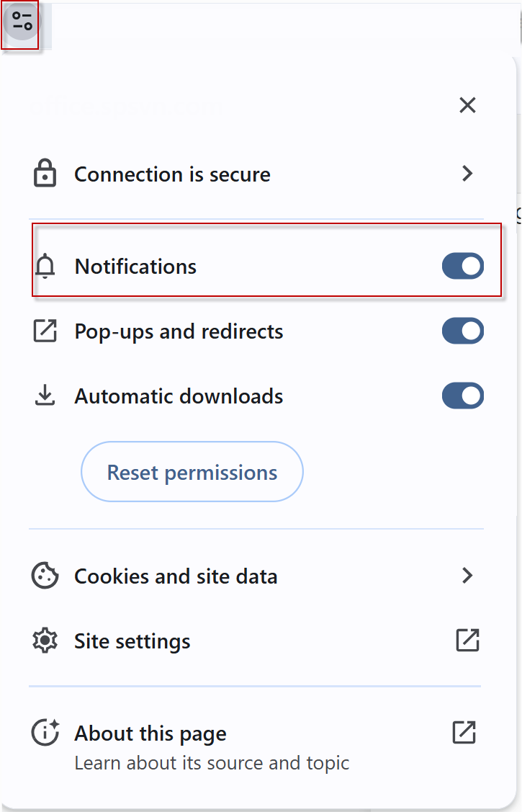Close the site info popup
This screenshot has width=522, height=812.
[x=467, y=106]
